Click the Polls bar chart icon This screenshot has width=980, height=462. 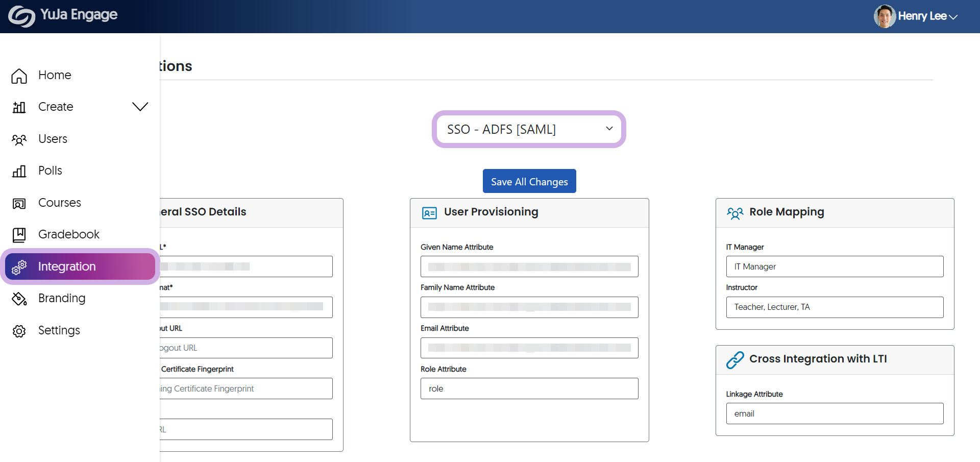(x=19, y=171)
